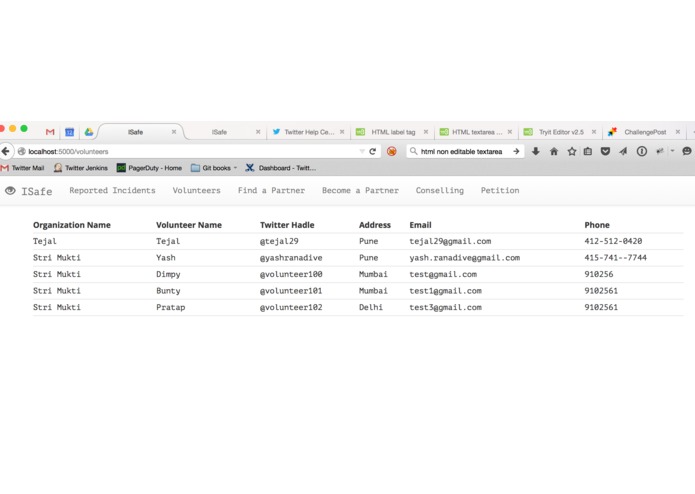Switch to the Tryit Editor v2.5 tab
Screen dimensions: 695x494
[561, 132]
